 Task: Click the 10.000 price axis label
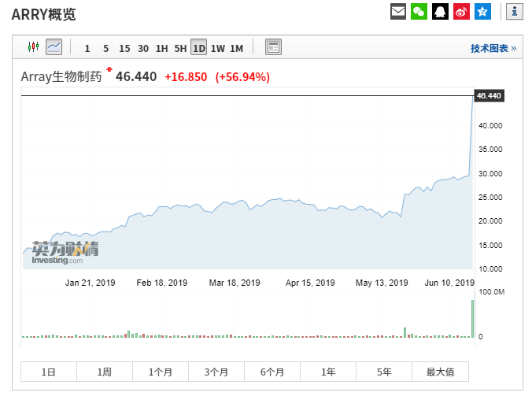click(490, 268)
